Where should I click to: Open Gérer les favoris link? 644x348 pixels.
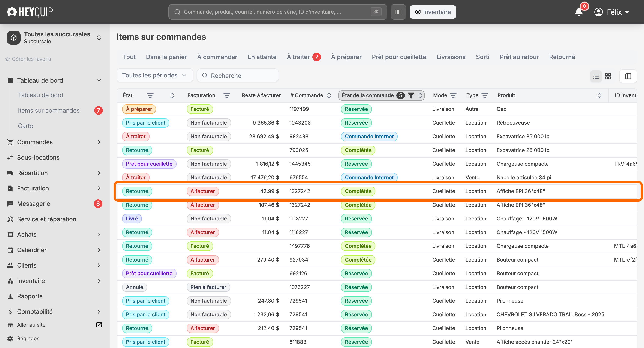coord(28,59)
